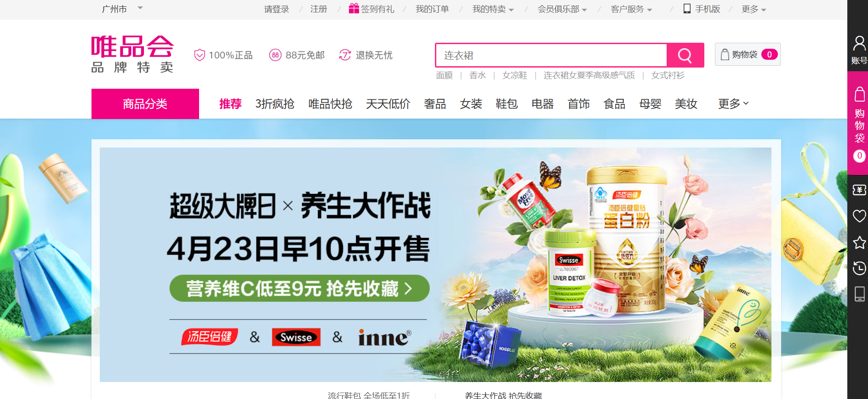Expand 客户服务 dropdown in top bar
Screen dimensions: 868x399
[x=631, y=9]
